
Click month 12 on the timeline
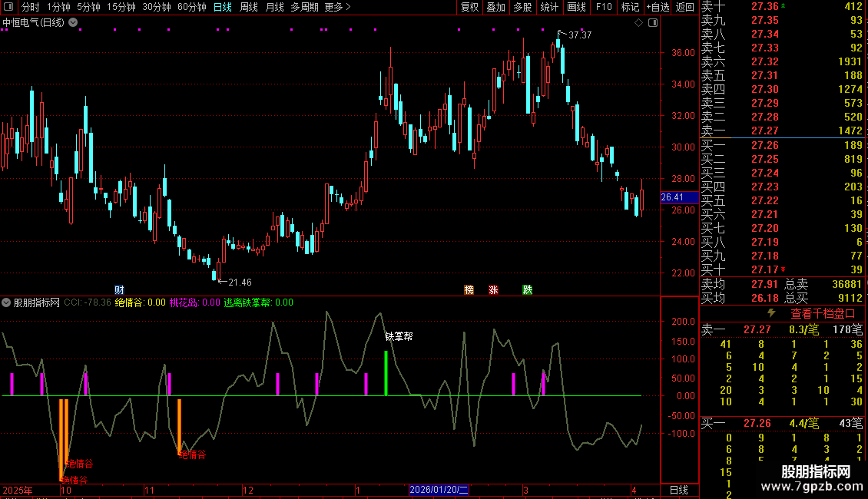pyautogui.click(x=248, y=490)
